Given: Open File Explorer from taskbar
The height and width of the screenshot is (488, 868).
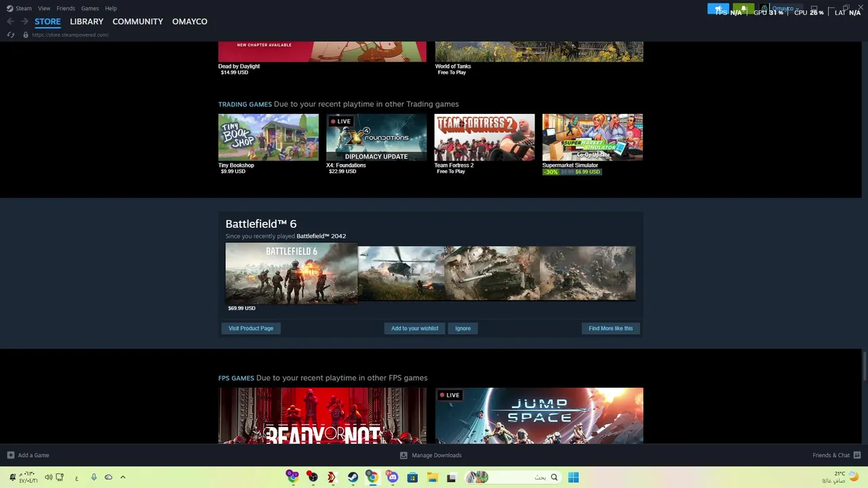Looking at the screenshot, I should click(x=432, y=477).
